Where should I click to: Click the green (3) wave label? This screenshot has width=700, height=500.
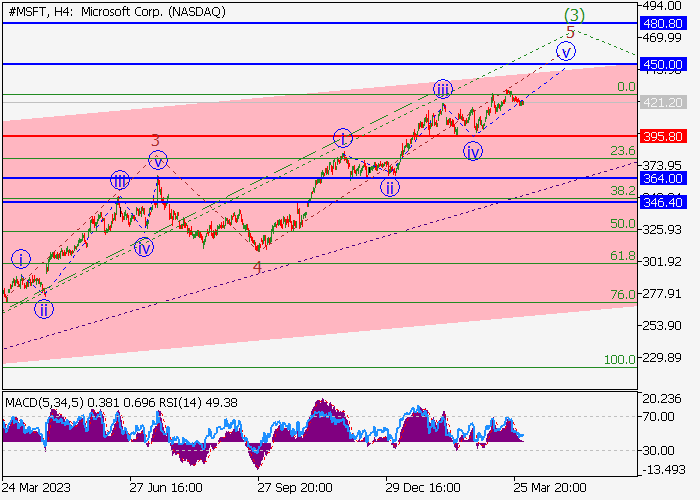click(x=574, y=15)
